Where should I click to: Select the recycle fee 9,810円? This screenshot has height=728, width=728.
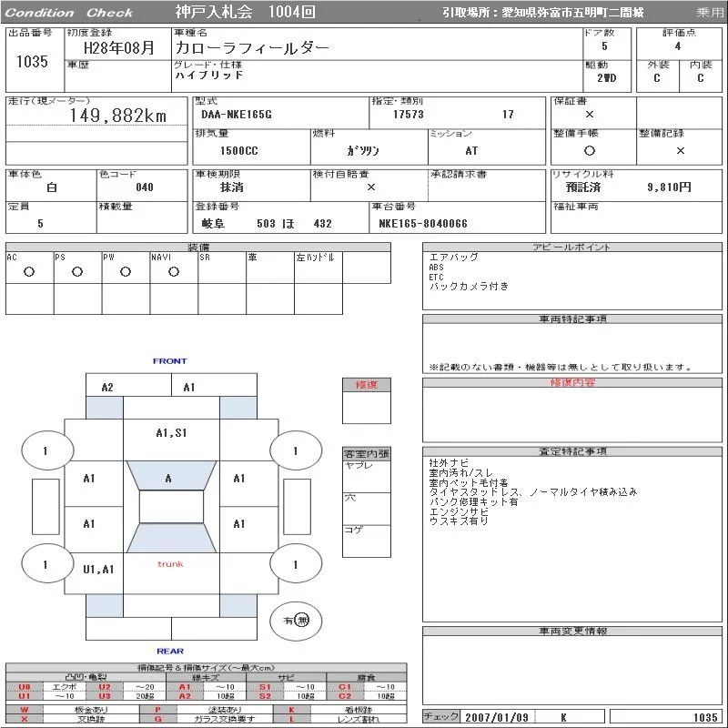point(669,187)
